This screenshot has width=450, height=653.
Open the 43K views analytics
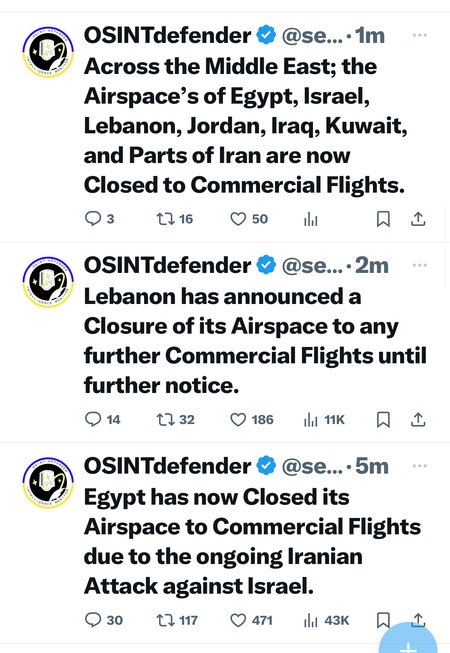click(326, 621)
